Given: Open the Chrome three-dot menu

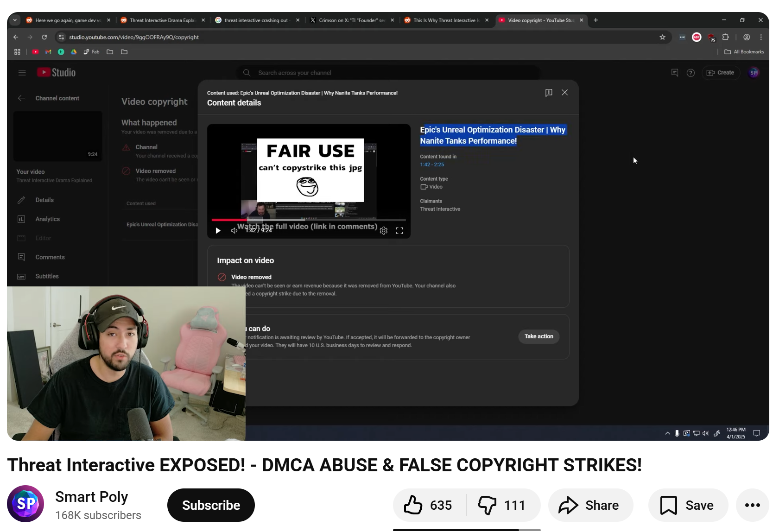Looking at the screenshot, I should click(x=761, y=37).
